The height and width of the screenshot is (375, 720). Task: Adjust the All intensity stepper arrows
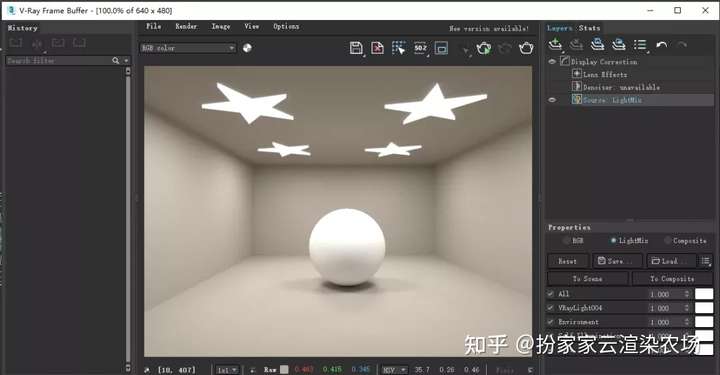[x=687, y=294]
